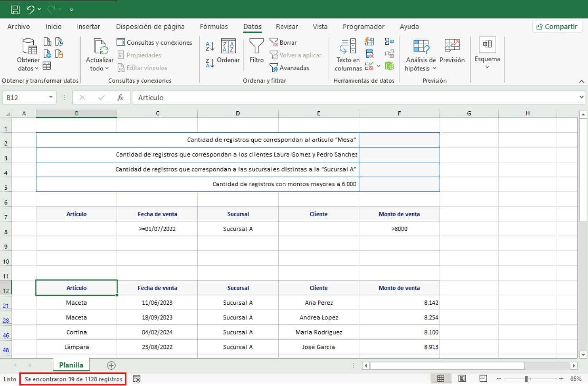The height and width of the screenshot is (386, 588).
Task: Switch to Page Break Preview in status bar
Action: (x=483, y=378)
